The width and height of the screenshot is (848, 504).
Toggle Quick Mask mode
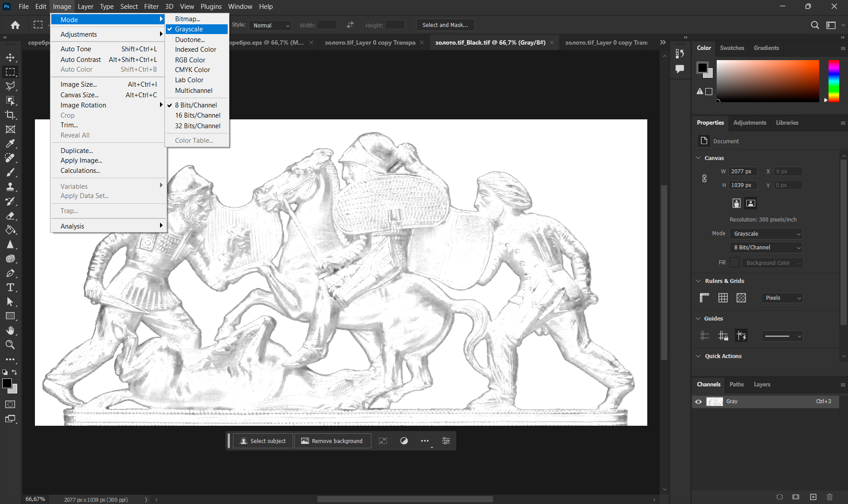(x=10, y=404)
